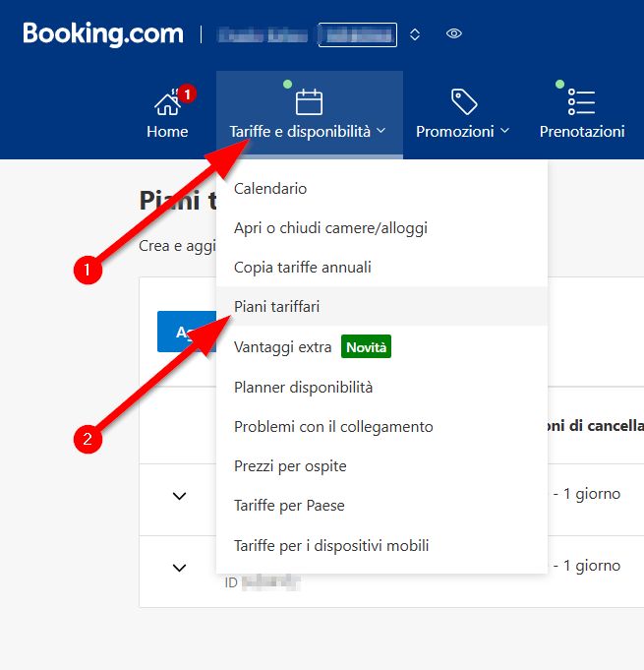The width and height of the screenshot is (644, 670).
Task: Click the Home label in navigation
Action: coord(167,132)
